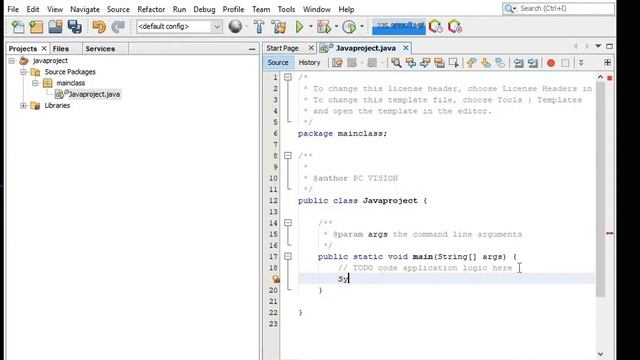
Task: Open the Debug Project dropdown arrow
Action: click(336, 27)
